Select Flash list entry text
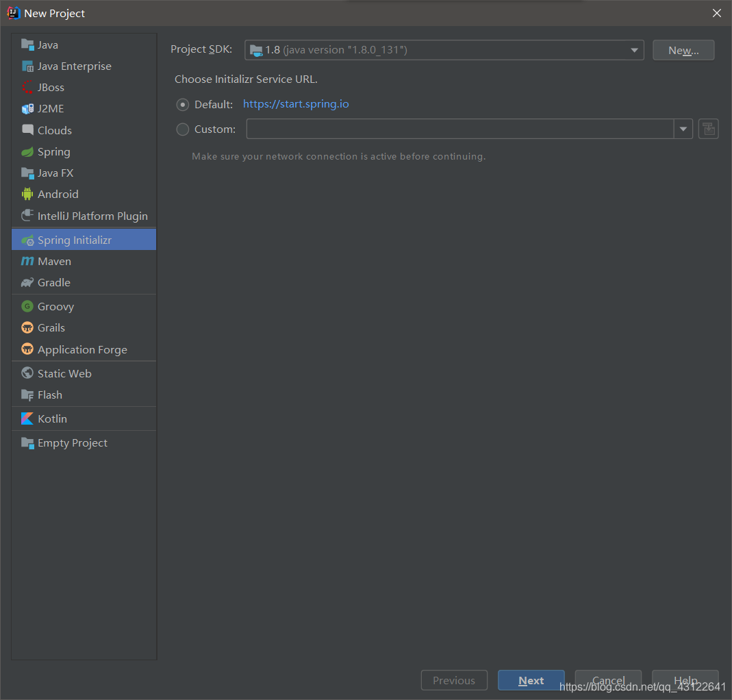 point(50,395)
